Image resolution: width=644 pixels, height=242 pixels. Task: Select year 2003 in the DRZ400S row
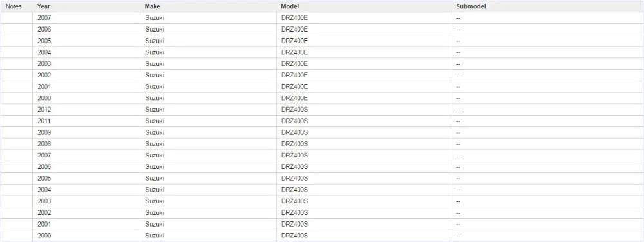tap(44, 201)
